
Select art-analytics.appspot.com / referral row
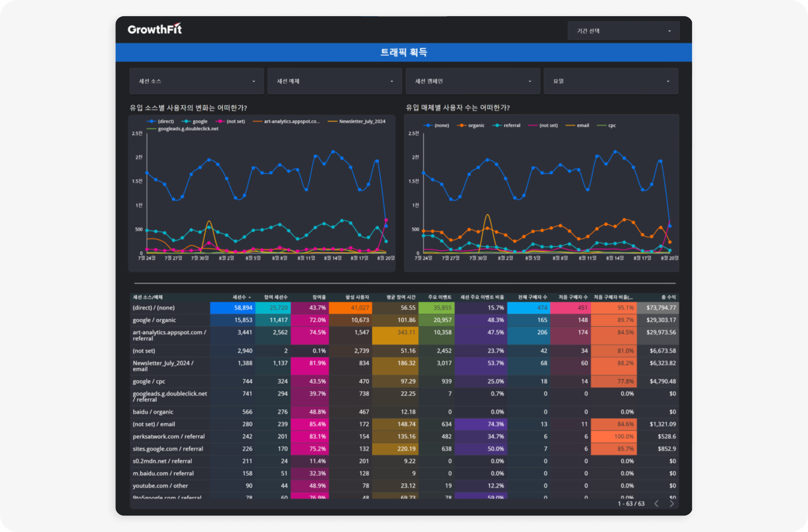tap(169, 335)
